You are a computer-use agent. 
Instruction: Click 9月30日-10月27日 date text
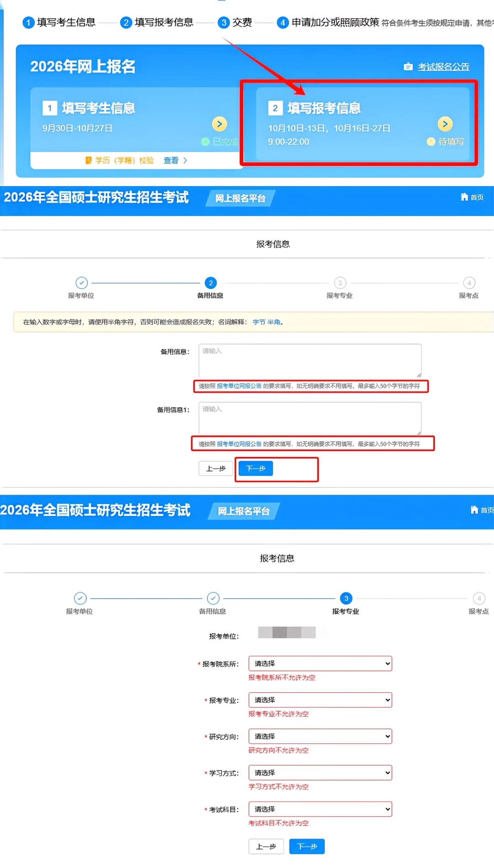point(77,128)
